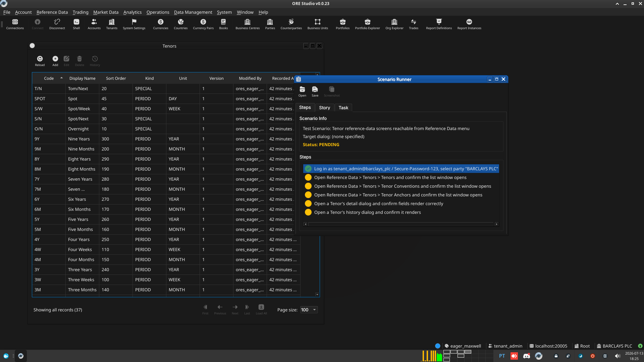Open the Data Management menu

tap(193, 12)
